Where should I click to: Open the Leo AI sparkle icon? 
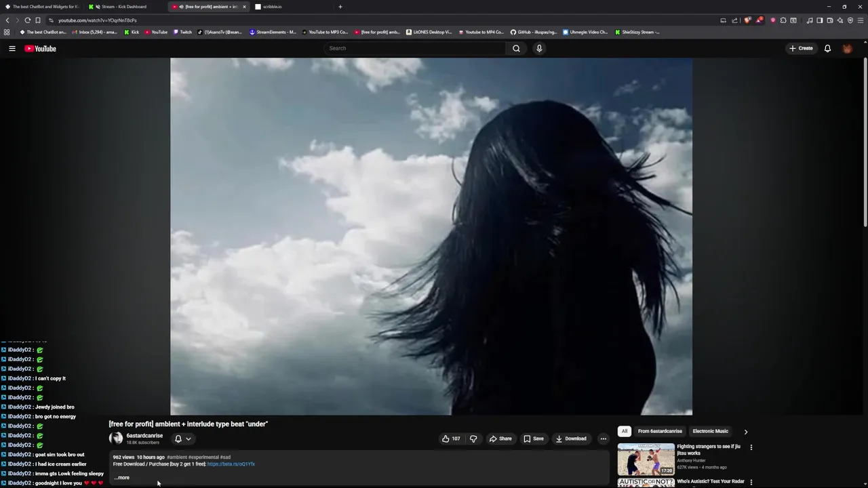click(840, 20)
